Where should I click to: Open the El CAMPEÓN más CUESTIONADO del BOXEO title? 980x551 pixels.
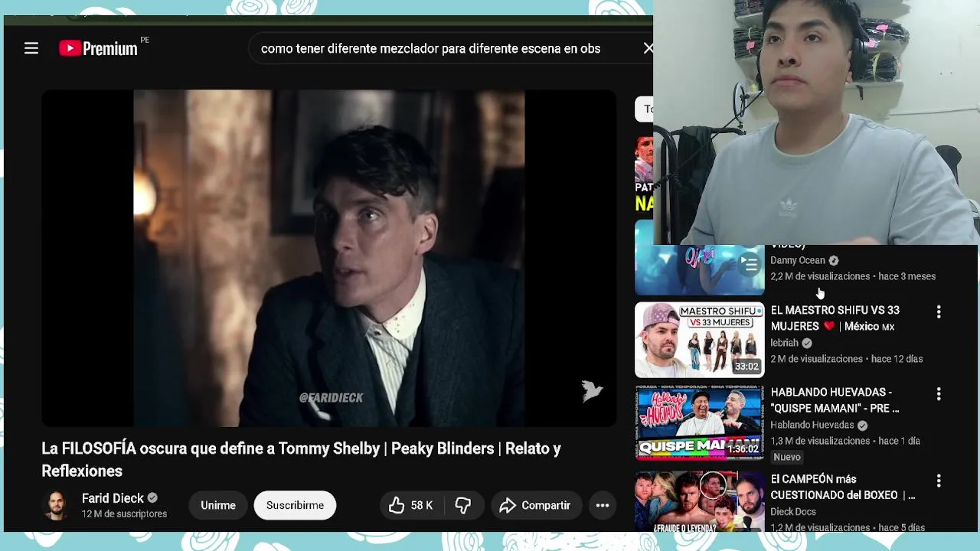point(842,487)
